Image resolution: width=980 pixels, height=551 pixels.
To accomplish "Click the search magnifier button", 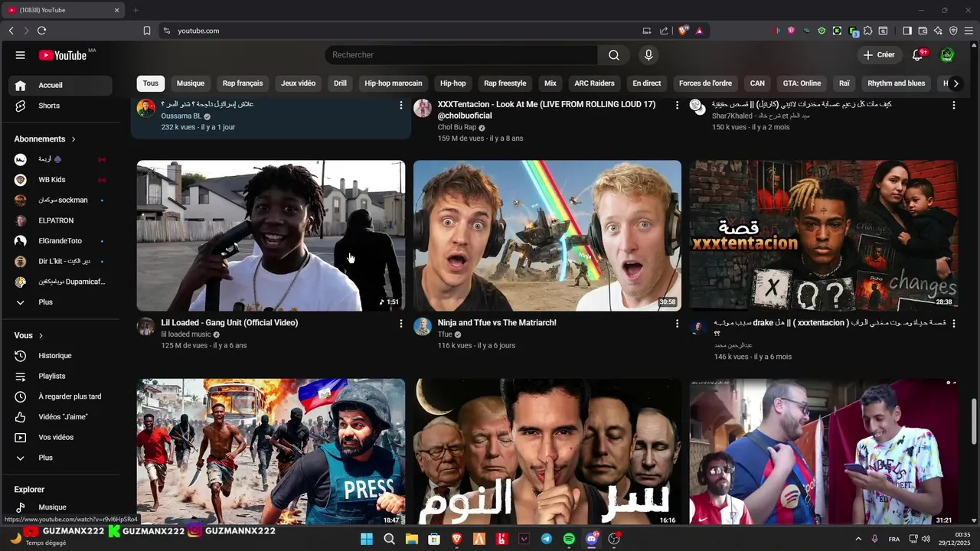I will coord(614,55).
